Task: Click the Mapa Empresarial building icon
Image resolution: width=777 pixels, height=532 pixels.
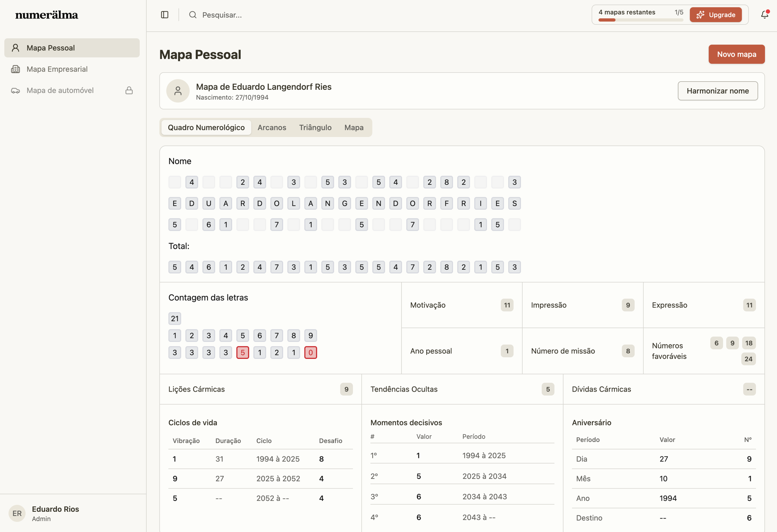Action: coord(15,69)
